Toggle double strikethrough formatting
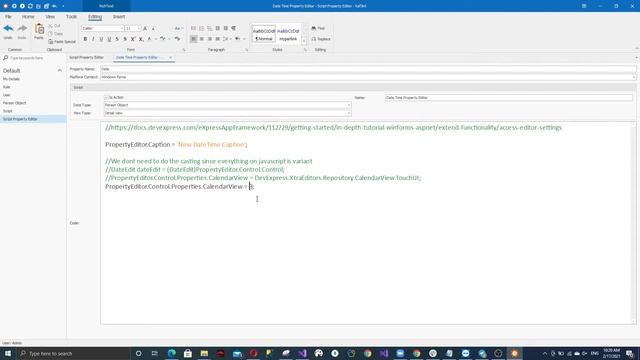 [125, 39]
